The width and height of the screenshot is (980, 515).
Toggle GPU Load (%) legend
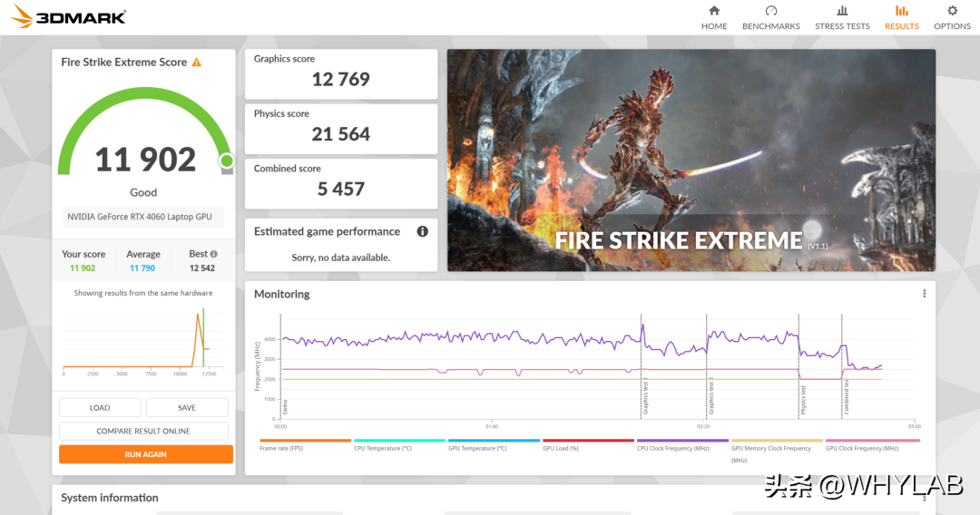(x=588, y=445)
